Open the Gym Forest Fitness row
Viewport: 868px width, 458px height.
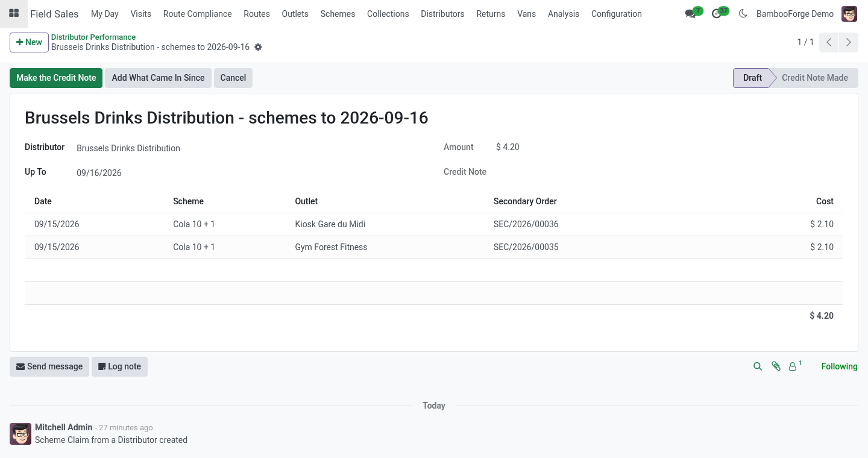[x=434, y=247]
